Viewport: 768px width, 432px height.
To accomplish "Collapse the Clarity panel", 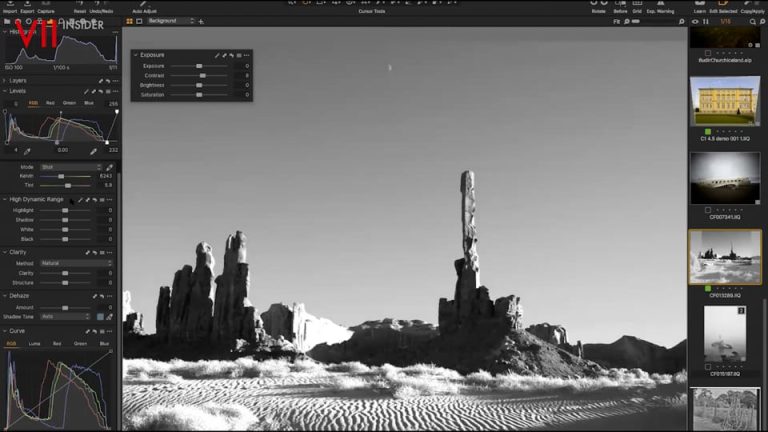I will click(4, 253).
